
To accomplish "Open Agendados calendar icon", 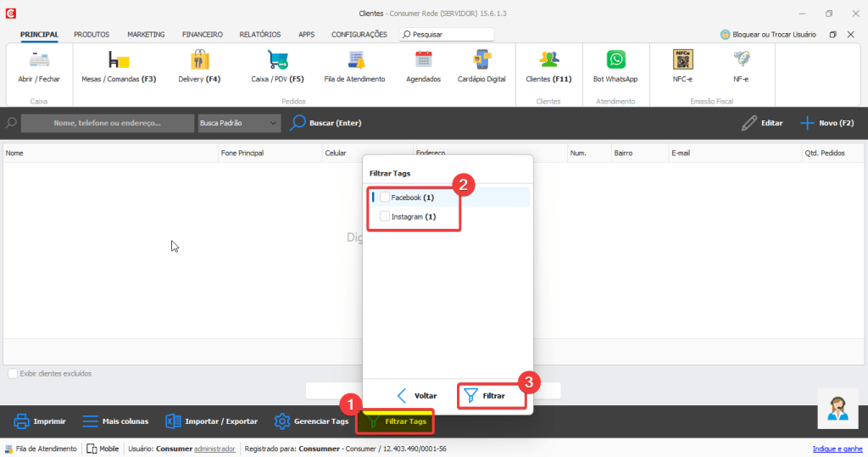I will point(423,60).
